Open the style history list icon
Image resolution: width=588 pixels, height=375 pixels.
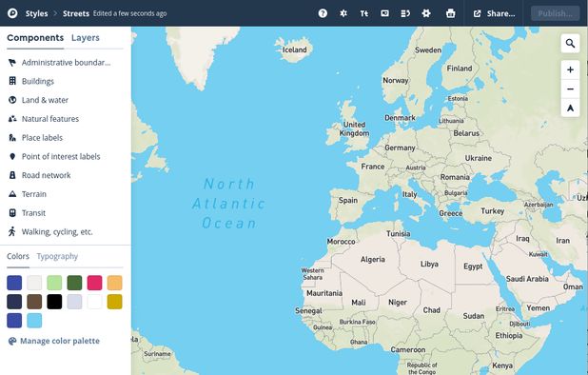(x=405, y=13)
